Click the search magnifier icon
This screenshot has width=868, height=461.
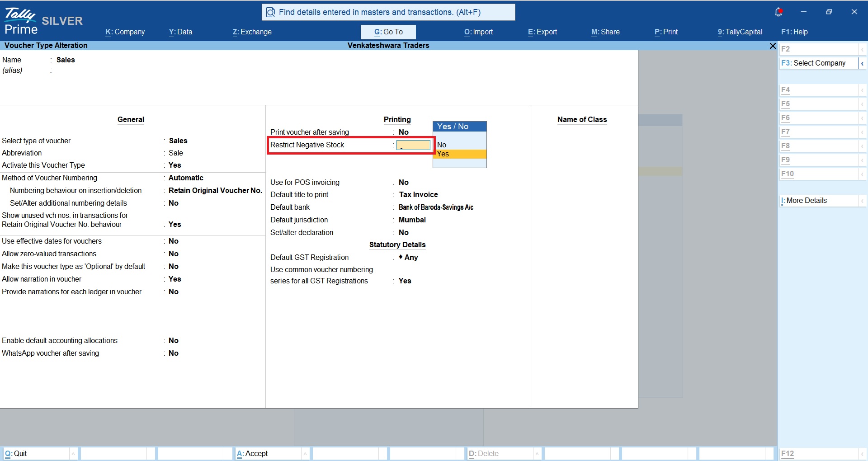tap(270, 12)
